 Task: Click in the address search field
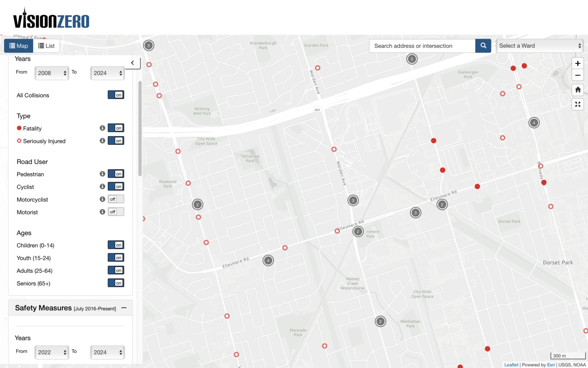422,46
